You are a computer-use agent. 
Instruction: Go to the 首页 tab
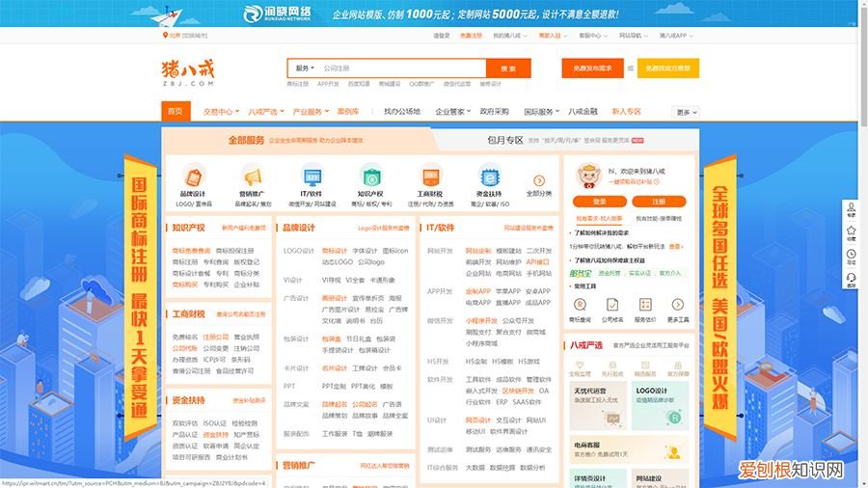pos(176,111)
